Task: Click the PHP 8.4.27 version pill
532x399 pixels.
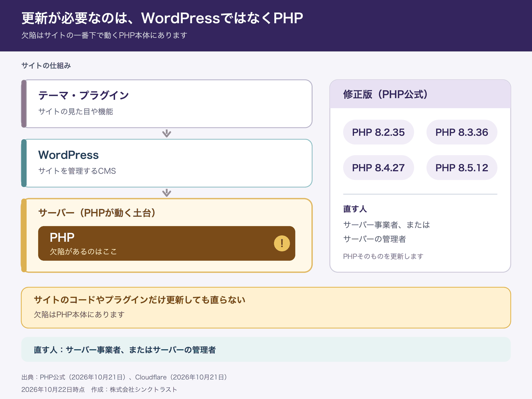Action: coord(378,168)
